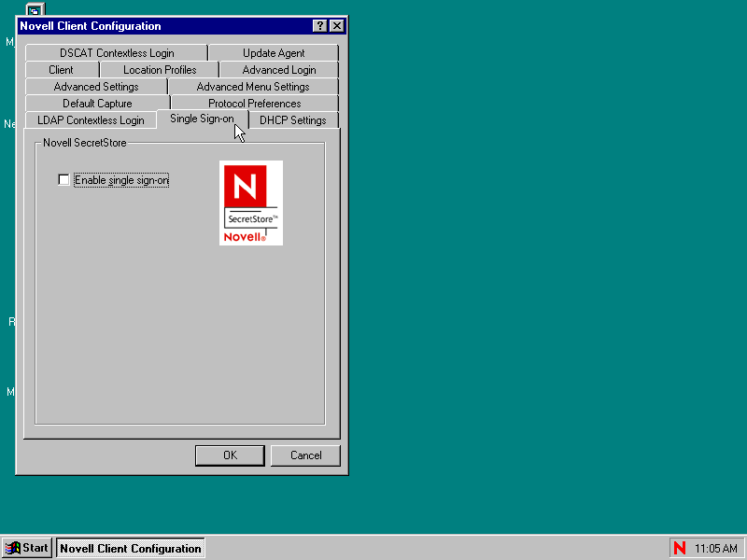Click the question mark help button
The width and height of the screenshot is (747, 560).
(x=320, y=26)
